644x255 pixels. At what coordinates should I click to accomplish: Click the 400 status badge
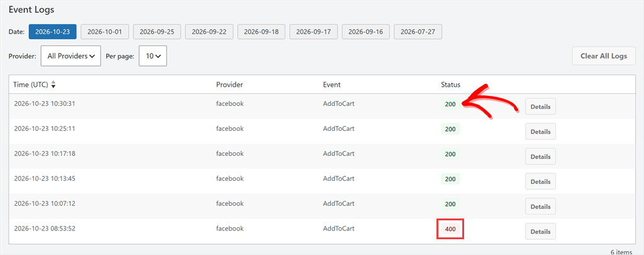click(x=450, y=229)
